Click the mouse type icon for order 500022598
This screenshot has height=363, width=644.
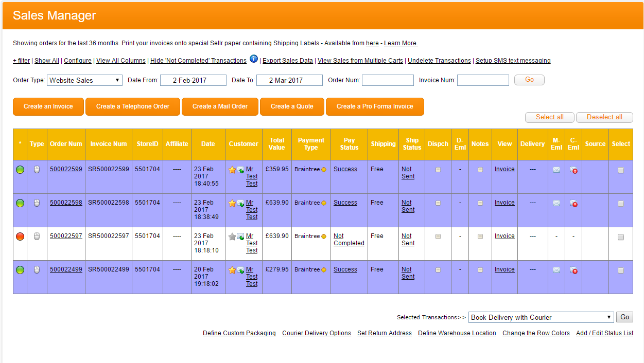coord(37,203)
